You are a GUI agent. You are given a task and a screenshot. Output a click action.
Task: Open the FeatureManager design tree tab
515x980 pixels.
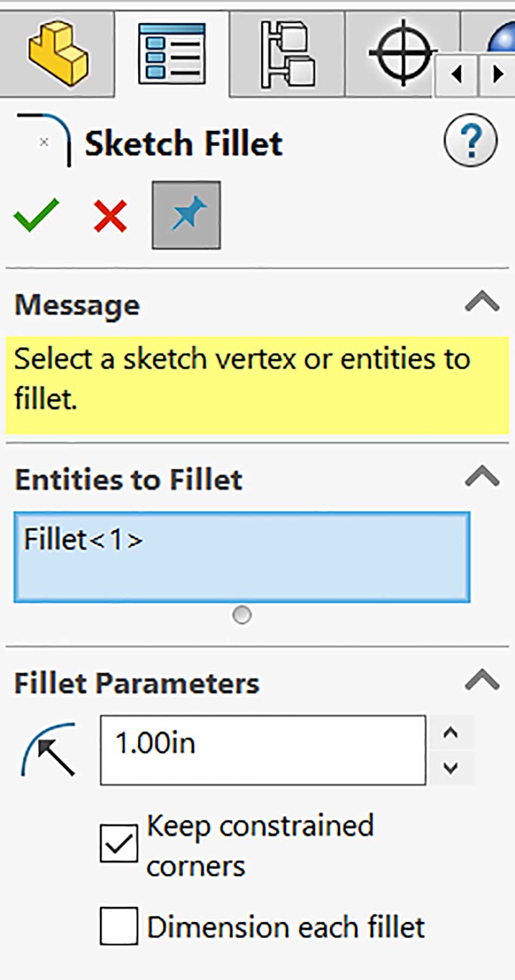tap(57, 53)
